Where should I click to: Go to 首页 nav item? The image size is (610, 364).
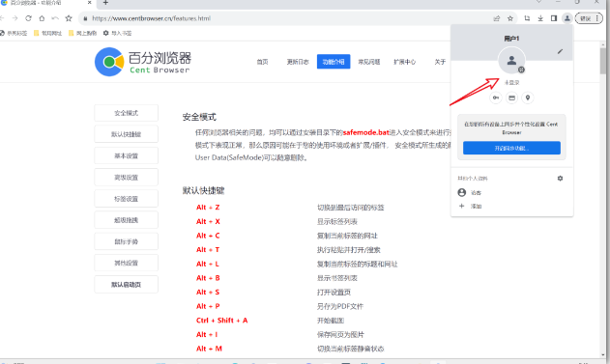[263, 62]
